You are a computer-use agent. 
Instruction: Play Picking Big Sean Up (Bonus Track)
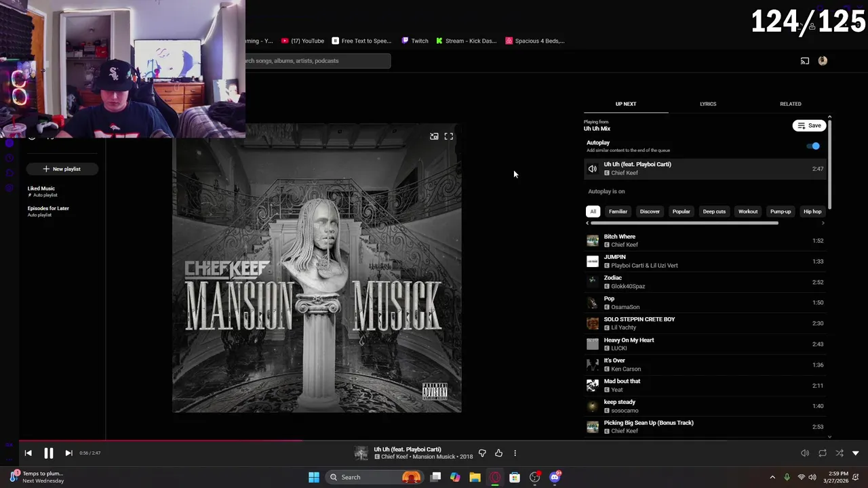pyautogui.click(x=705, y=427)
